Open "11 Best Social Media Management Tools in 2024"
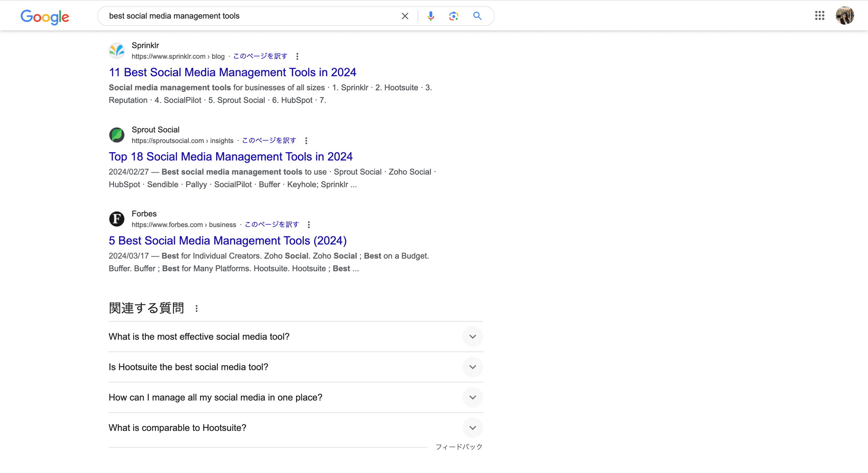 click(232, 72)
